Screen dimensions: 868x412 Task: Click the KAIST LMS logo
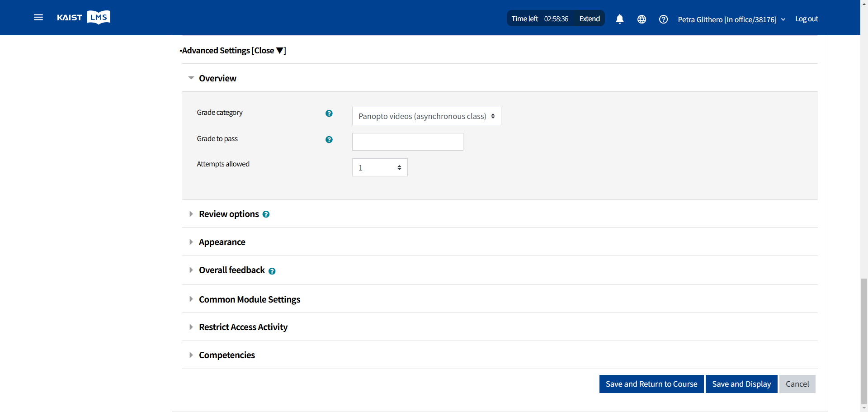click(x=84, y=18)
